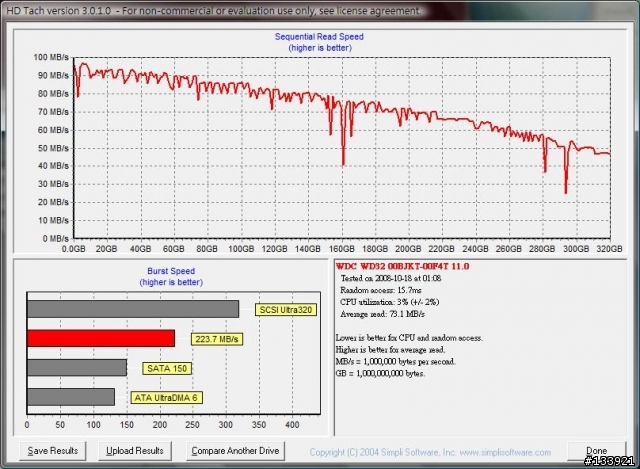Click the Copyright (C) 2004 Simpli Software text
The width and height of the screenshot is (640, 469).
pos(383,452)
